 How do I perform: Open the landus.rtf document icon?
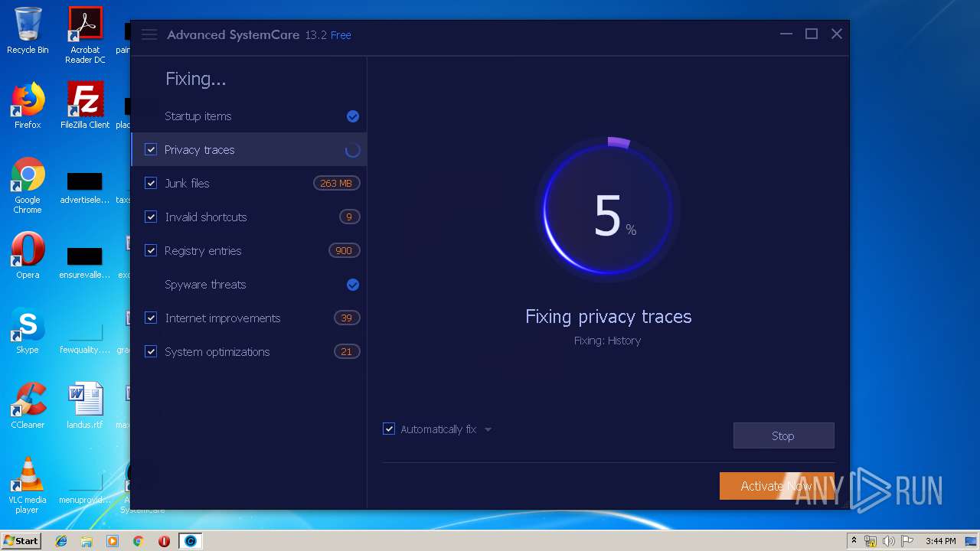[x=85, y=406]
